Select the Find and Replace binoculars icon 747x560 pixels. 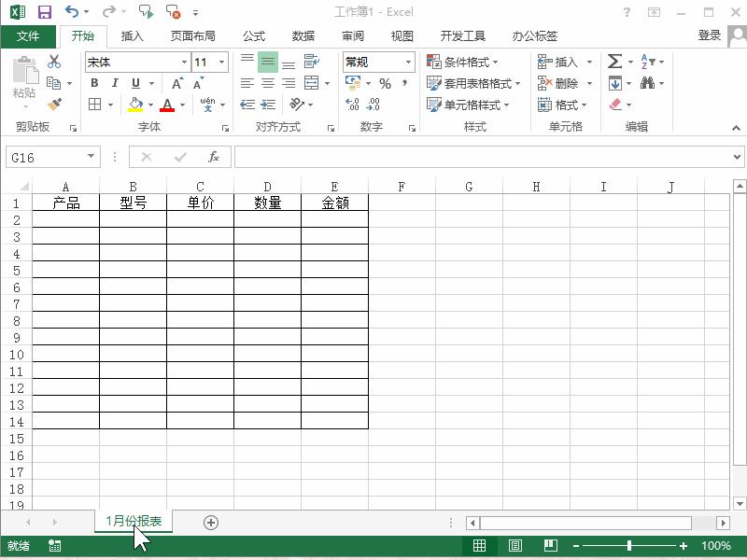(650, 83)
